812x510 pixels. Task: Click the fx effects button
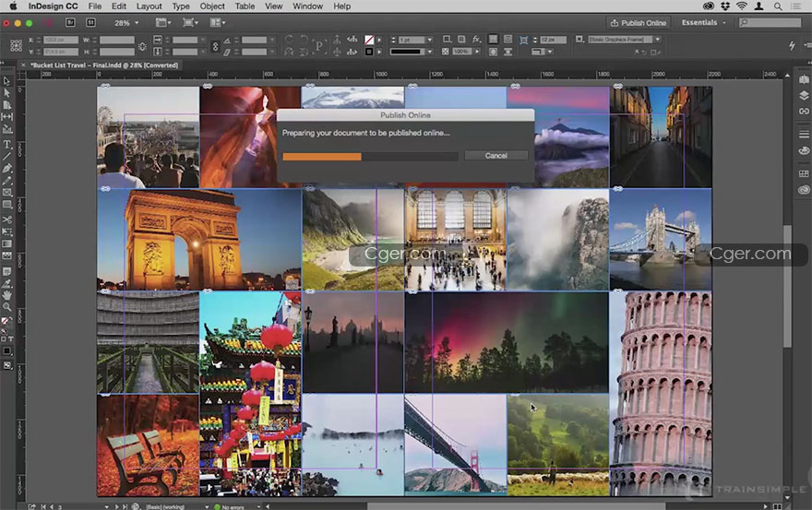click(x=476, y=40)
